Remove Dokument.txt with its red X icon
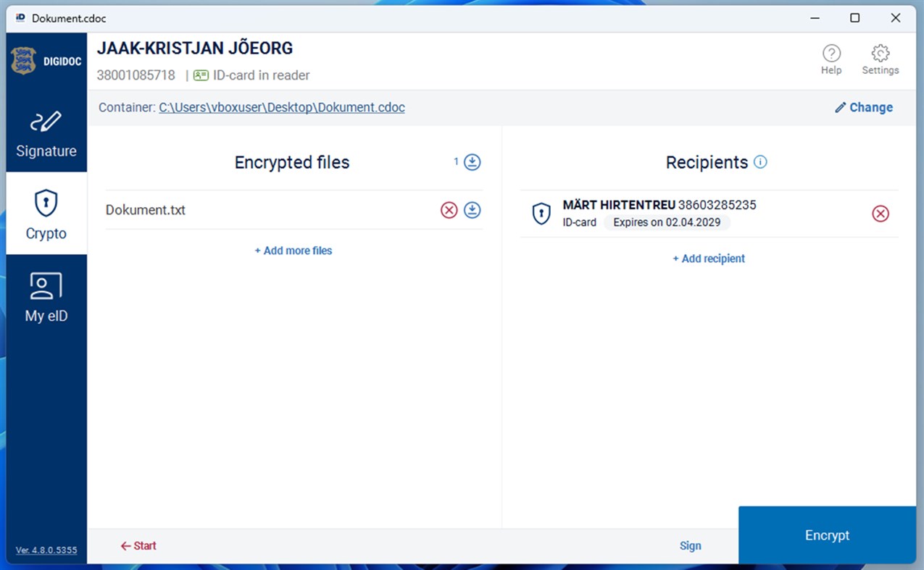This screenshot has width=924, height=570. [449, 210]
